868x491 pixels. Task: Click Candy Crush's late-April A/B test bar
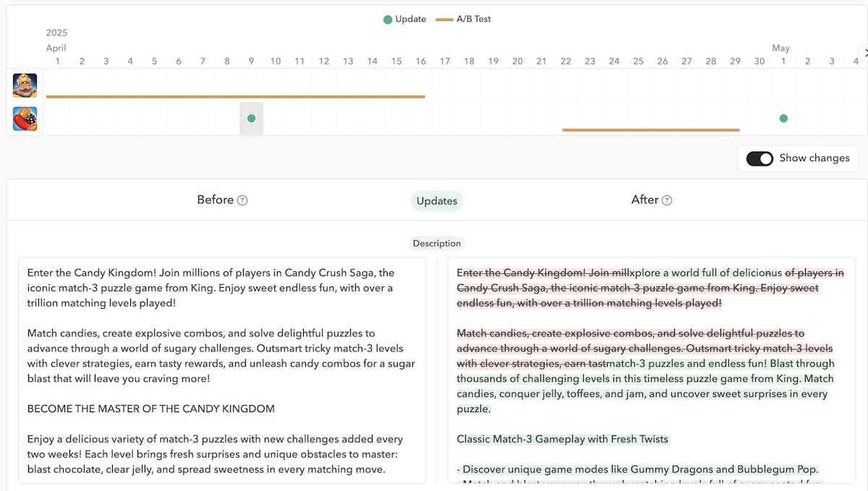650,130
